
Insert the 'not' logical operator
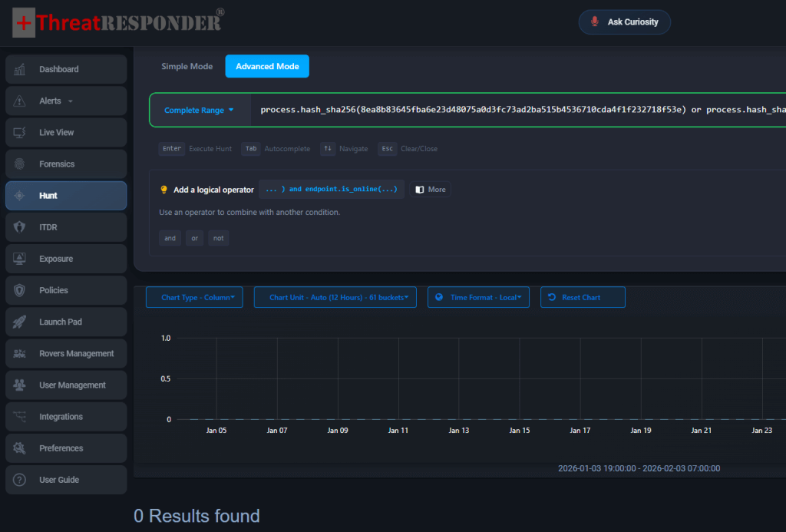coord(218,238)
